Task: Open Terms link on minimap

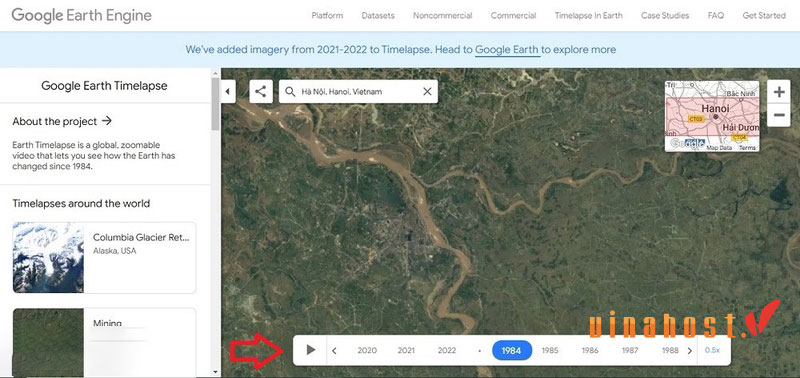Action: 747,147
